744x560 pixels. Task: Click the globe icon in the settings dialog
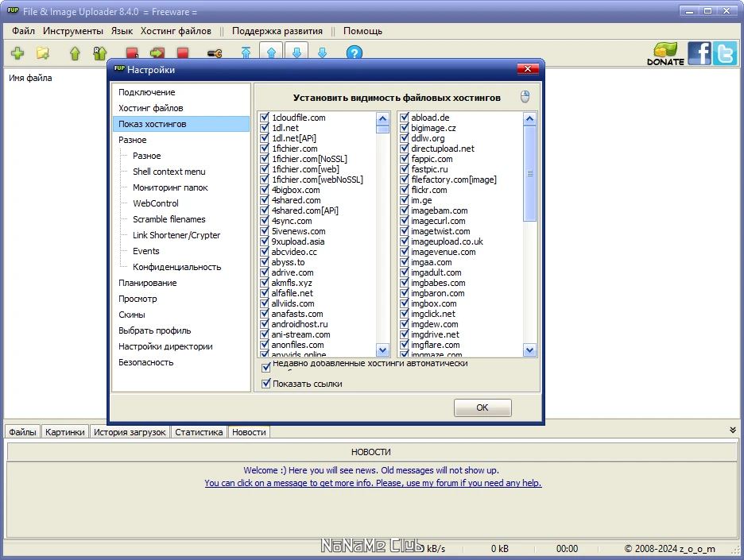point(524,95)
